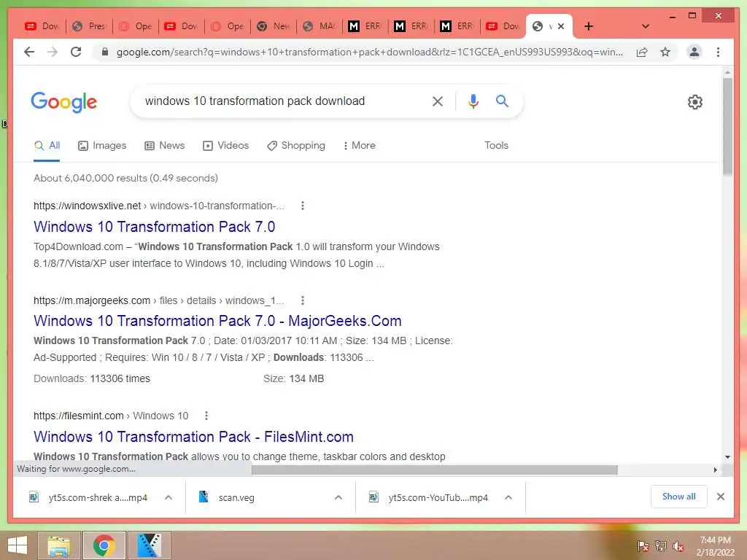Open a new tab with plus button

coord(589,26)
